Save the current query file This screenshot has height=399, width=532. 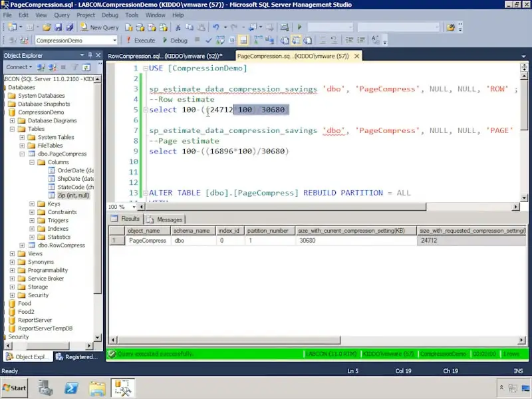tap(59, 27)
